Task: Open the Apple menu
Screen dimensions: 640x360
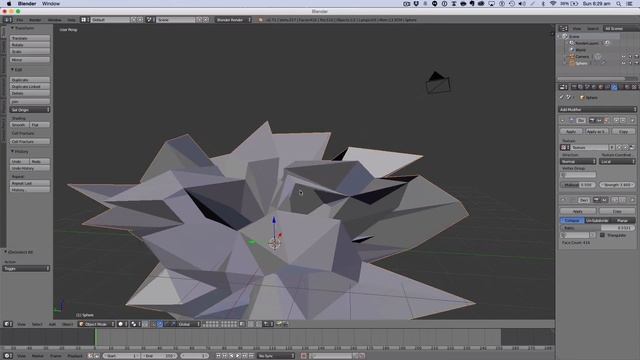Action: click(x=9, y=4)
